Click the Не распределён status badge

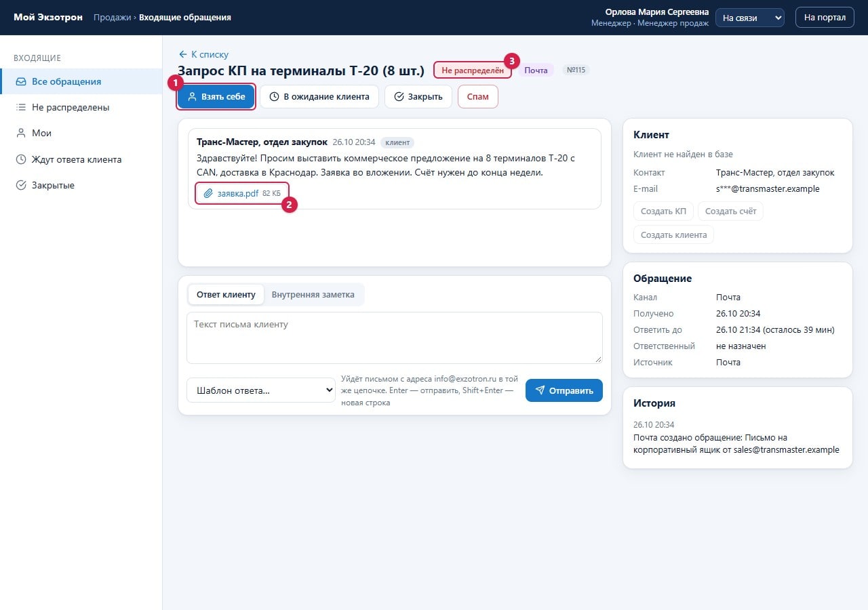click(473, 70)
